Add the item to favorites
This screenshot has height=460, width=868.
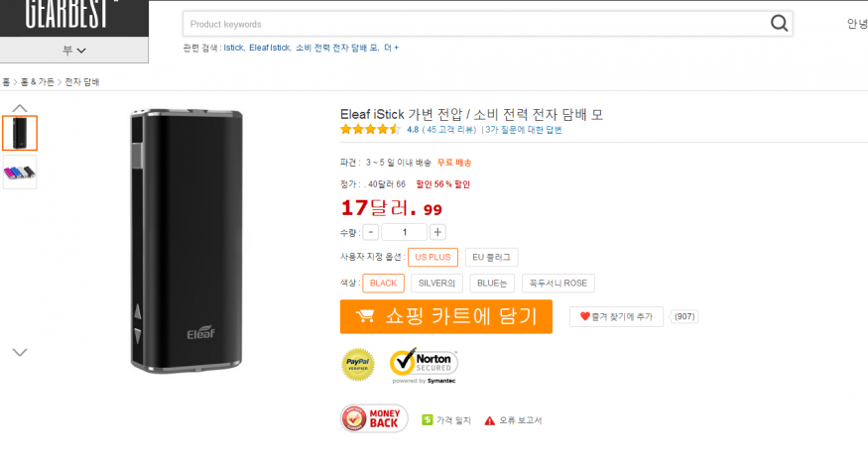616,316
